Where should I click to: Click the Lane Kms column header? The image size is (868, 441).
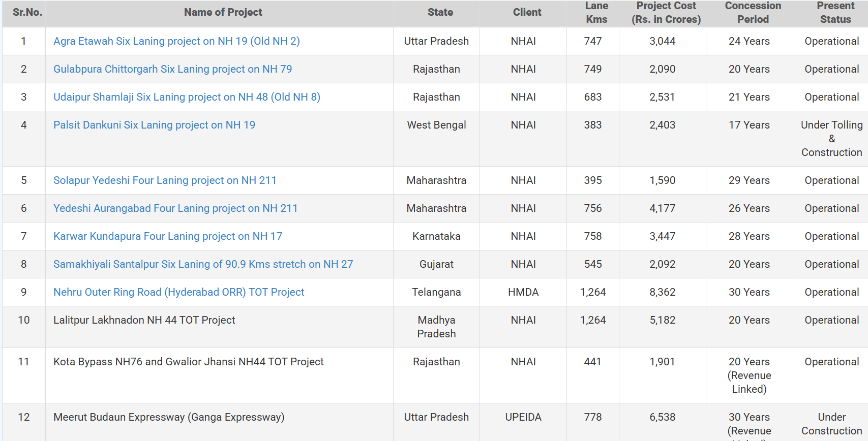pyautogui.click(x=596, y=12)
